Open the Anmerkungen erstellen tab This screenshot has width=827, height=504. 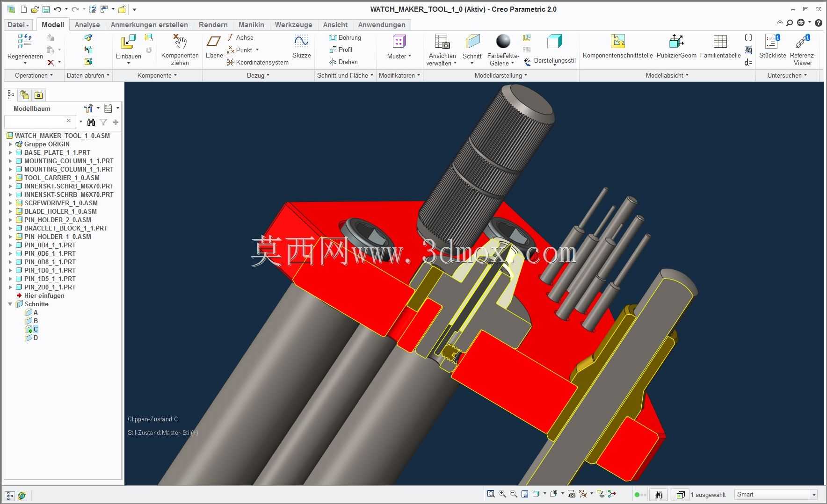tap(149, 25)
